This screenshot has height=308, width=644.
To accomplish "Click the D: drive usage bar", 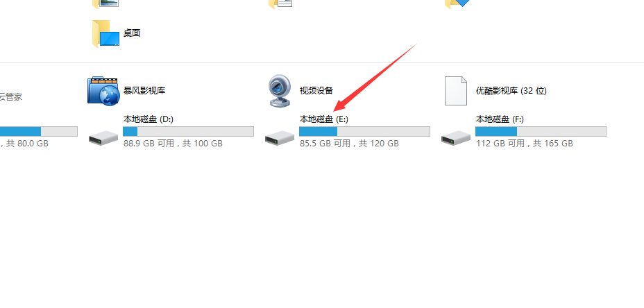I will pos(189,131).
